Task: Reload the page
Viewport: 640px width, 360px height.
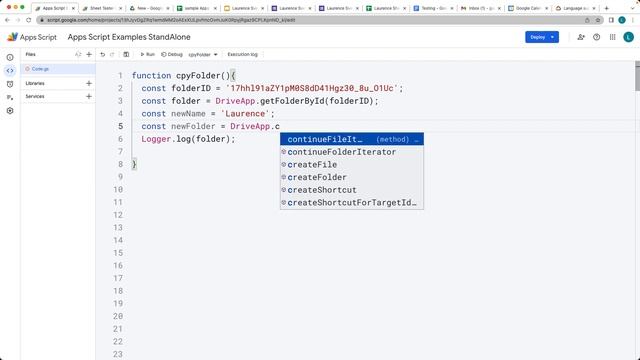Action: tap(29, 20)
